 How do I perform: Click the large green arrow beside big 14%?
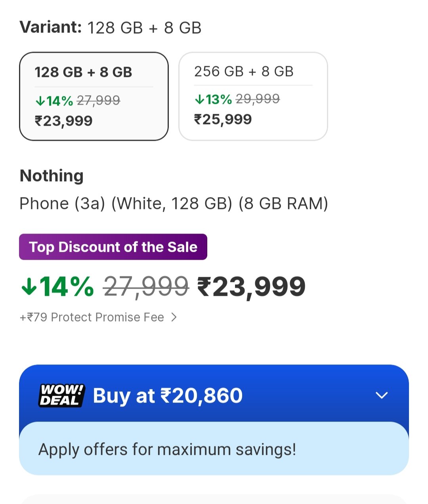point(29,286)
